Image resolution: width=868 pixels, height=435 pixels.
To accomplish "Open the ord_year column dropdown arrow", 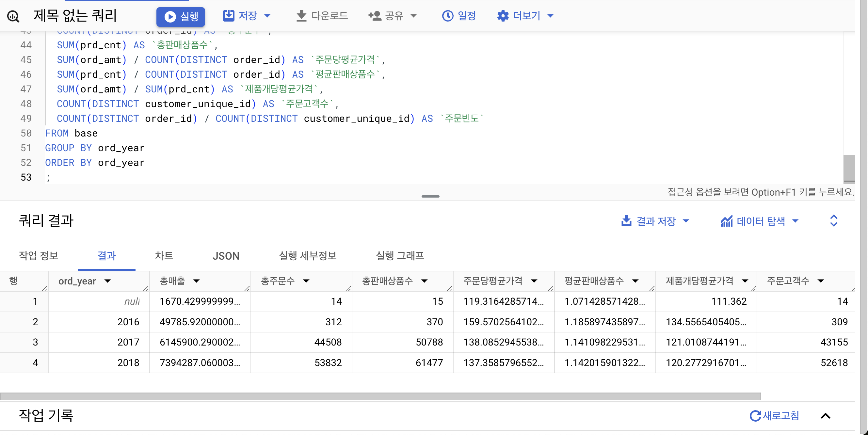I will (x=108, y=281).
